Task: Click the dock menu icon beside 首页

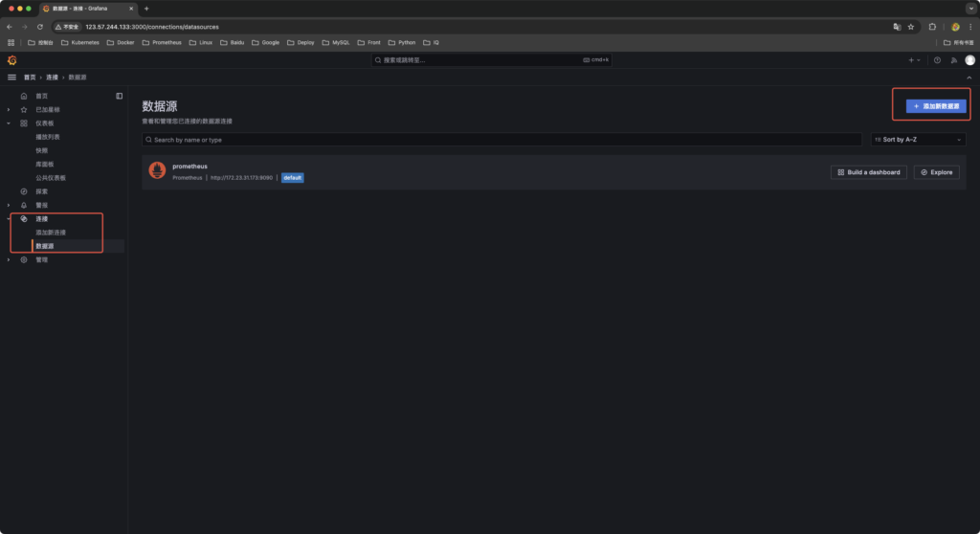Action: (x=120, y=96)
